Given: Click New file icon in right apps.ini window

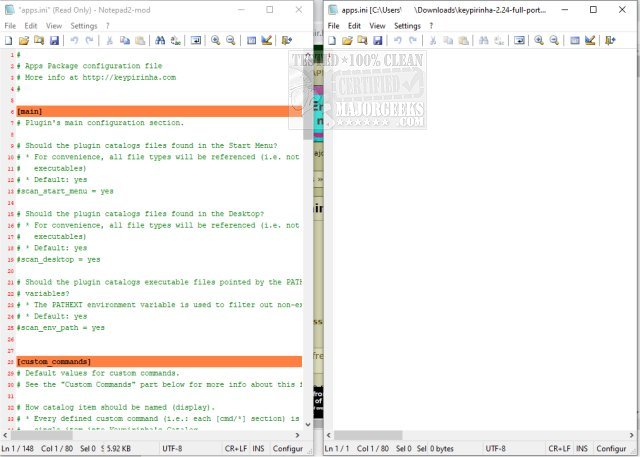Looking at the screenshot, I should tap(332, 40).
